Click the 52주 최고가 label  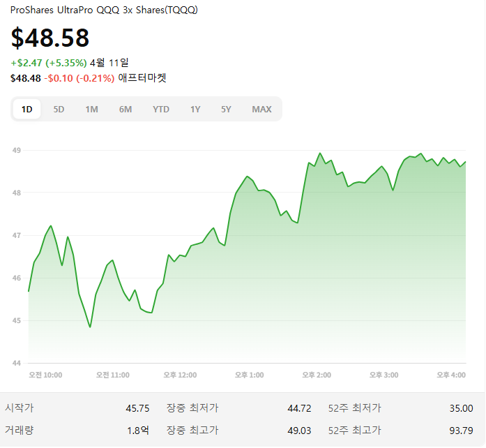355,431
